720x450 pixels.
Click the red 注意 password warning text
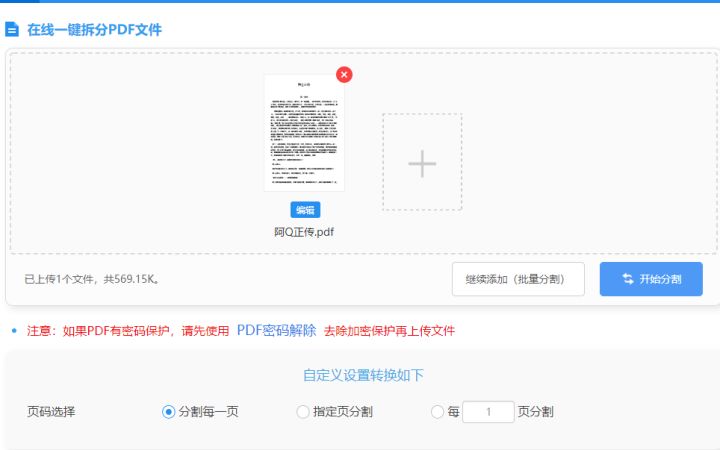tap(128, 331)
